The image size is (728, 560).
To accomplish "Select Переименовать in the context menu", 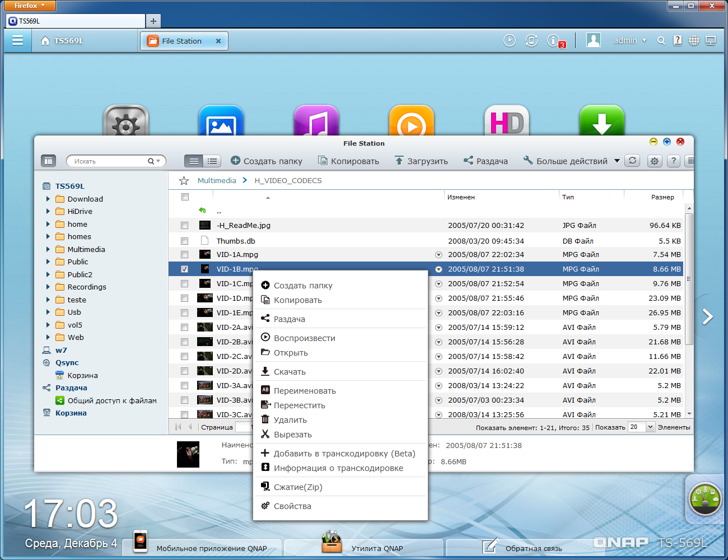I will click(x=305, y=391).
